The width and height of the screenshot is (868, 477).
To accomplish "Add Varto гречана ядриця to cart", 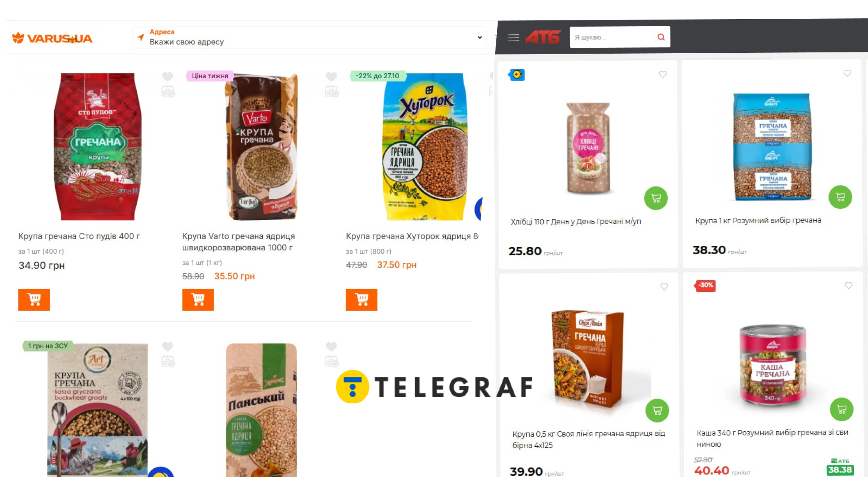I will (198, 299).
